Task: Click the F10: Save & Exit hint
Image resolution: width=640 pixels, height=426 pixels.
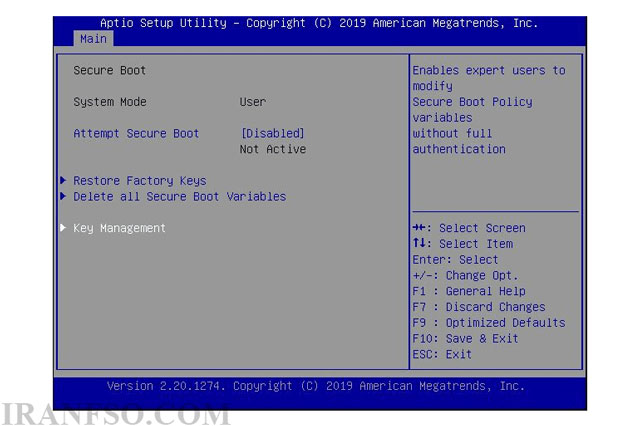Action: tap(465, 339)
